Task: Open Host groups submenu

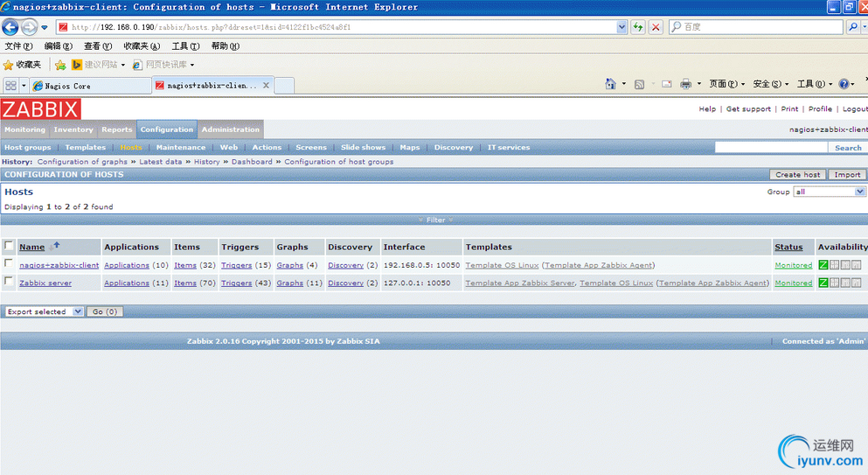Action: (x=28, y=147)
